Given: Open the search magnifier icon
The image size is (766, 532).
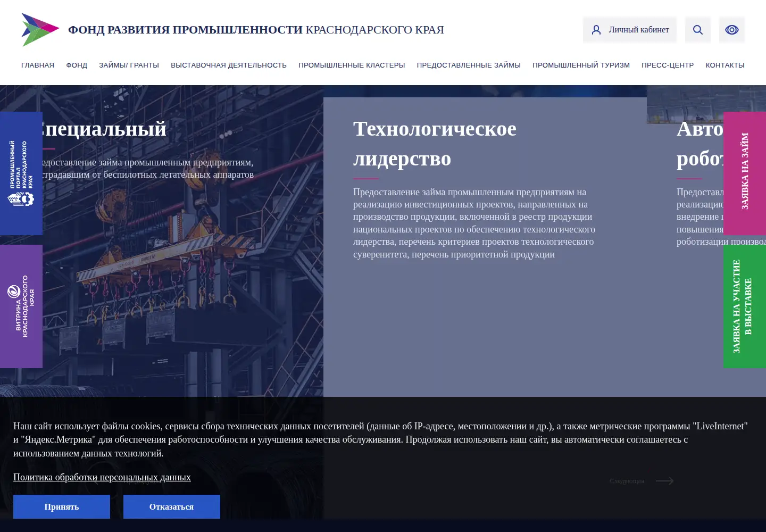Looking at the screenshot, I should coord(698,30).
